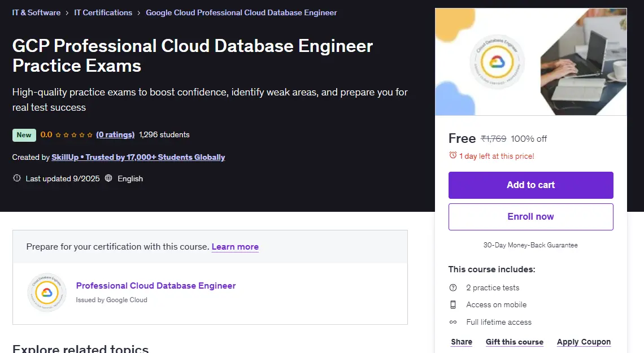Viewport: 644px width, 353px height.
Task: Click the Access on mobile phone icon
Action: tap(453, 304)
